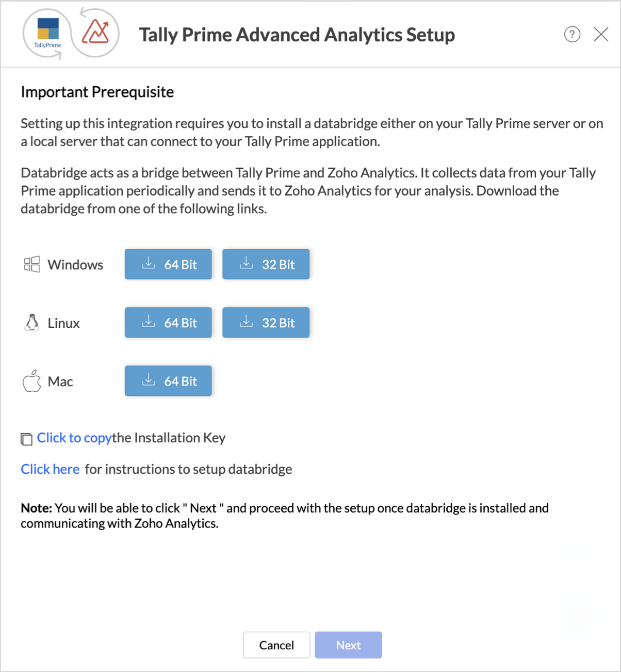
Task: Open 'Click here' databridge instructions link
Action: 50,469
